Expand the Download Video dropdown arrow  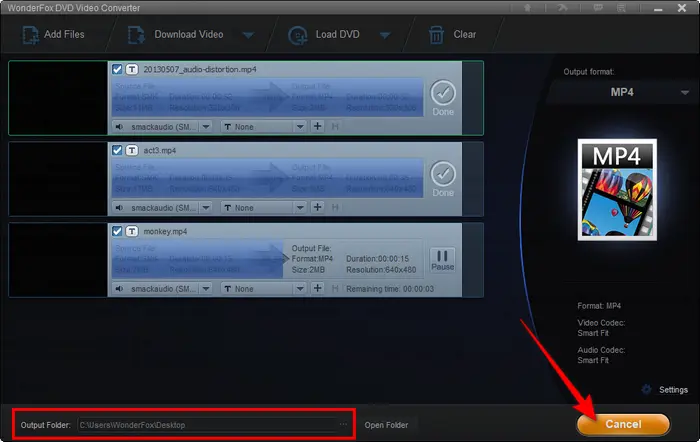(x=248, y=35)
